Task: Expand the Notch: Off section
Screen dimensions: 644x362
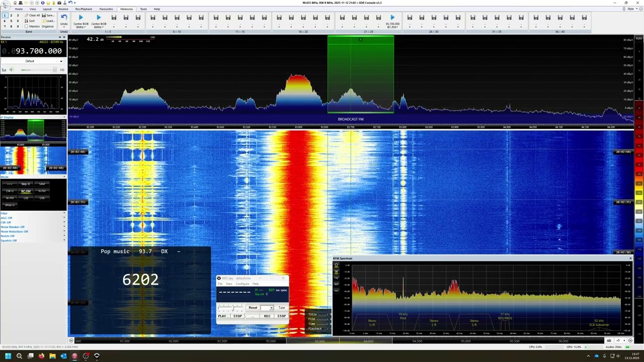Action: coord(33,236)
